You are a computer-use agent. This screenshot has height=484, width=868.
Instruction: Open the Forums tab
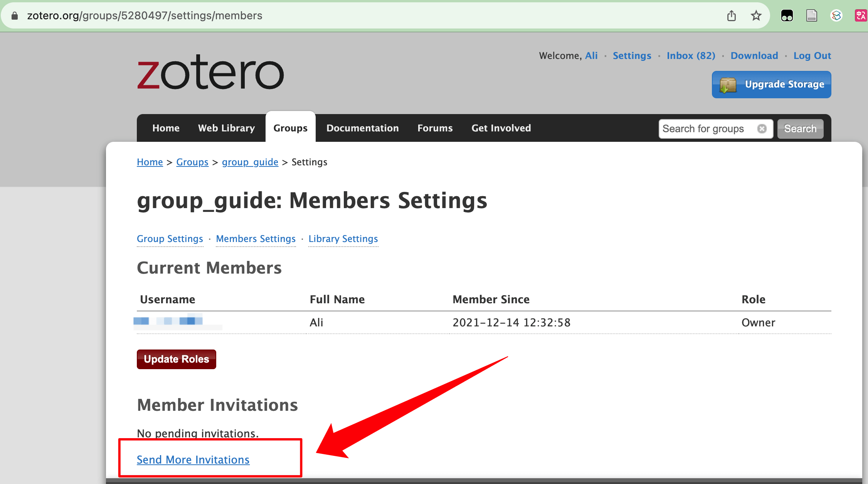[x=435, y=128]
